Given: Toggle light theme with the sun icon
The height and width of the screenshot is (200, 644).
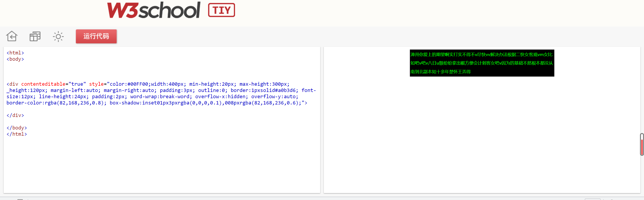Looking at the screenshot, I should [x=58, y=36].
